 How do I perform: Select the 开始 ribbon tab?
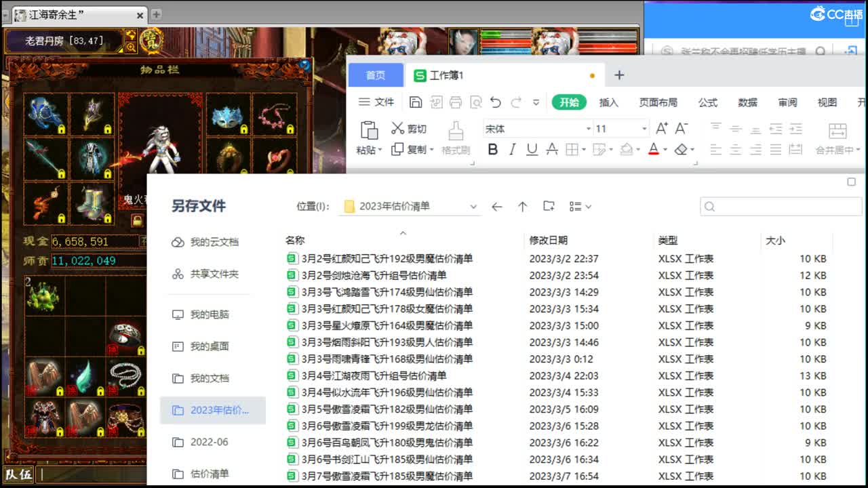[569, 102]
